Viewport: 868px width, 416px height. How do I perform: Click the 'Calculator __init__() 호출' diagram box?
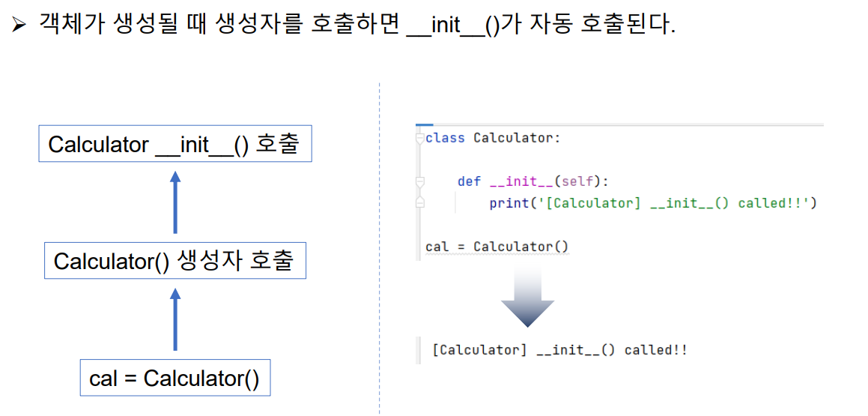tap(175, 144)
